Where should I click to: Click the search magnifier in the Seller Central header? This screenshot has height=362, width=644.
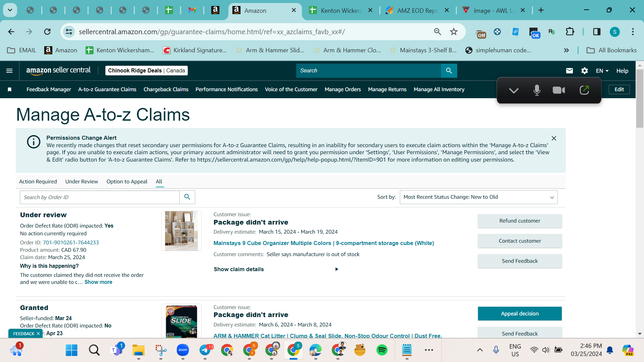(449, 71)
